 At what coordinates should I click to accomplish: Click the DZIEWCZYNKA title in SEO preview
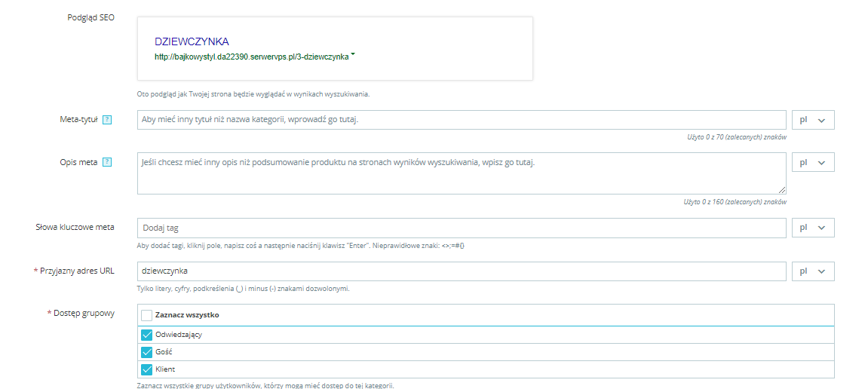point(192,41)
